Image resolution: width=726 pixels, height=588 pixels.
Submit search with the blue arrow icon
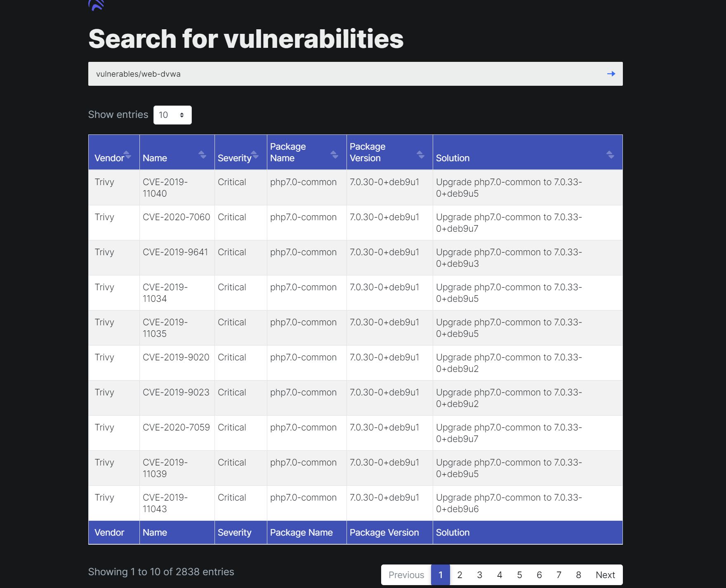(611, 74)
